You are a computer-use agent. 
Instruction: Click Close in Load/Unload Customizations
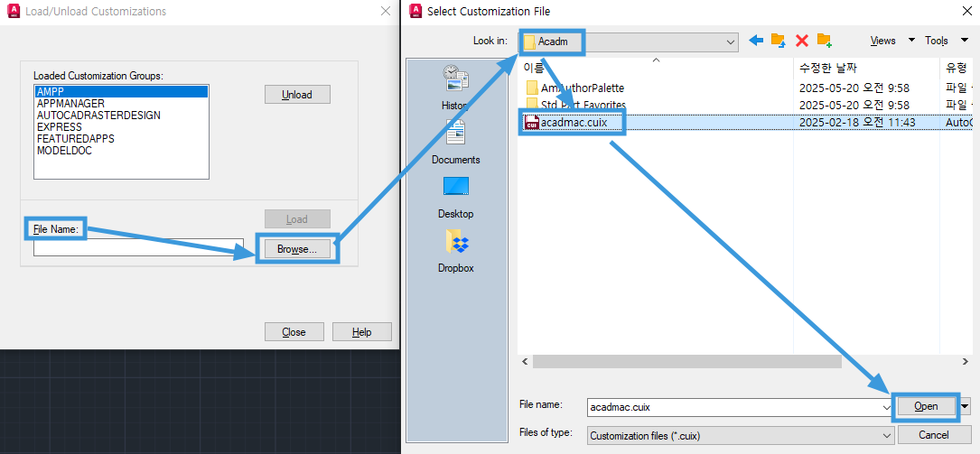click(x=294, y=332)
